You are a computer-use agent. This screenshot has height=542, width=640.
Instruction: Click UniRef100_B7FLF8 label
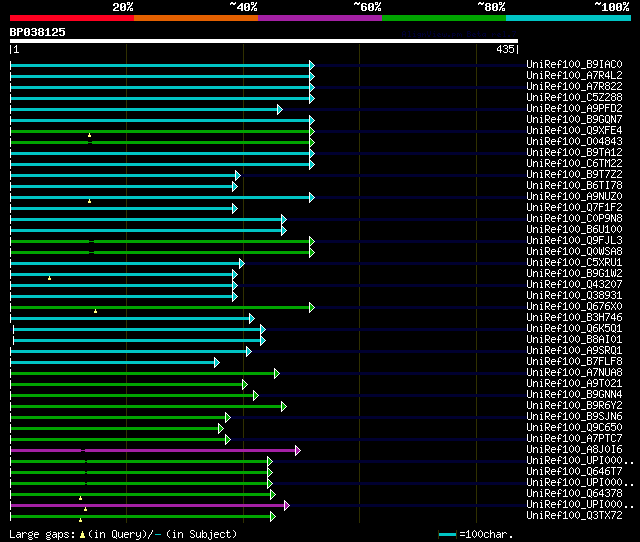click(x=574, y=362)
